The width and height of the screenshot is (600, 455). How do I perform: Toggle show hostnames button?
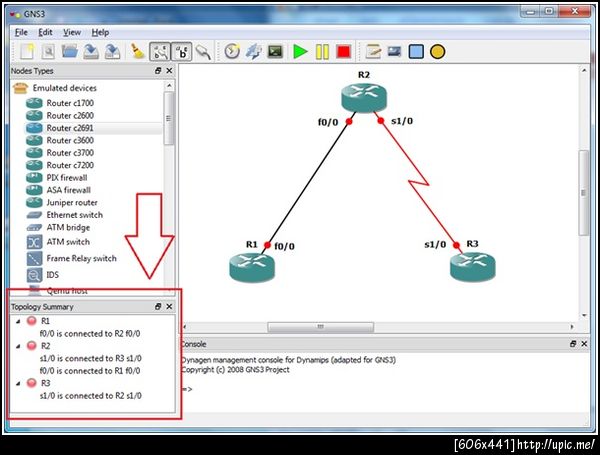point(181,51)
